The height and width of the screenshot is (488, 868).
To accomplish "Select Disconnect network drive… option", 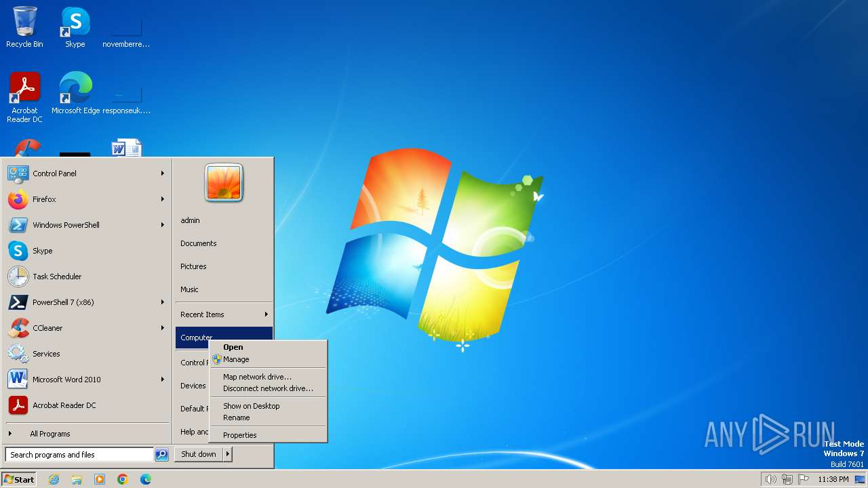I will (268, 388).
